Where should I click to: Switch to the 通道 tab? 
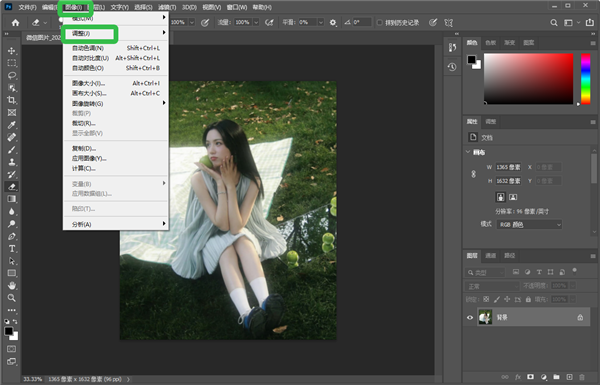click(x=491, y=256)
